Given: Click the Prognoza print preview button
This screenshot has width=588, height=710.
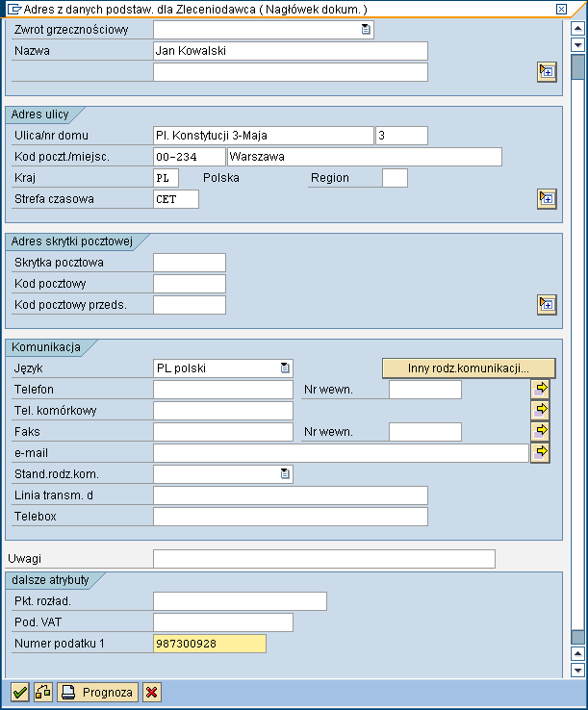Looking at the screenshot, I should coord(97,692).
